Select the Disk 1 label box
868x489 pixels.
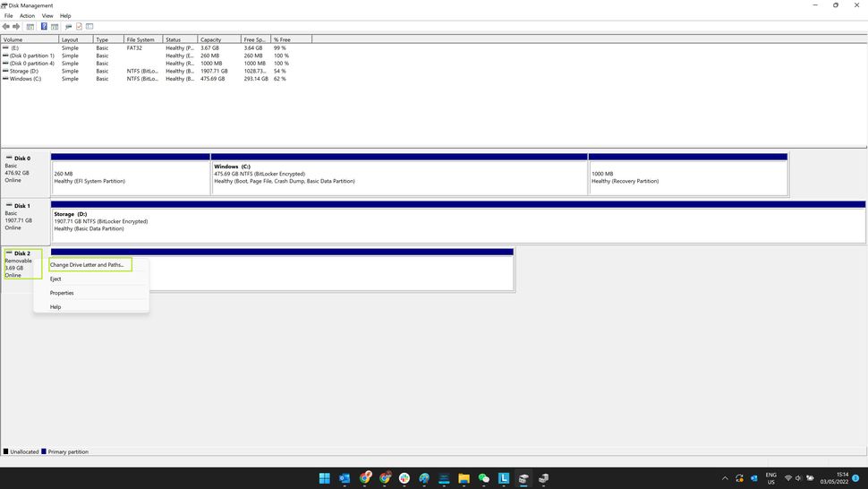pos(25,222)
